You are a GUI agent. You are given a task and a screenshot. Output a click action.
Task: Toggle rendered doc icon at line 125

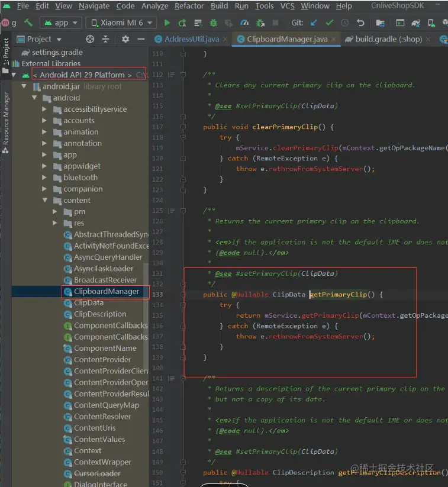pos(171,211)
